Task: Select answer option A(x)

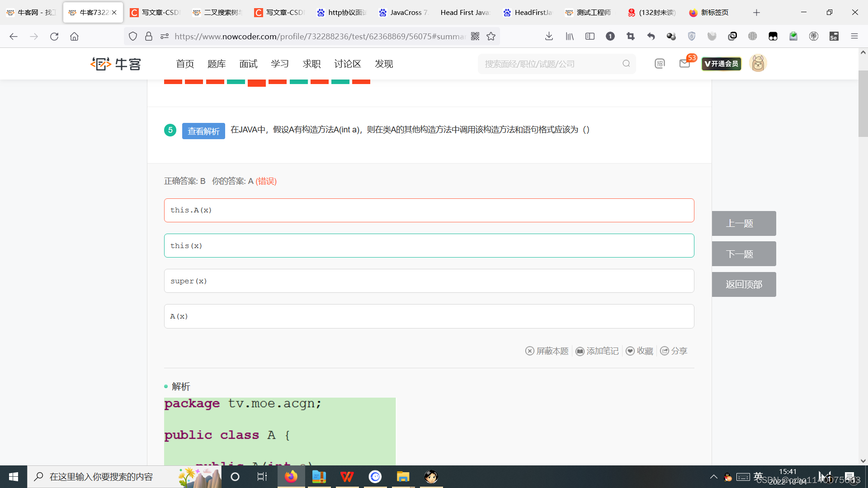Action: tap(429, 316)
